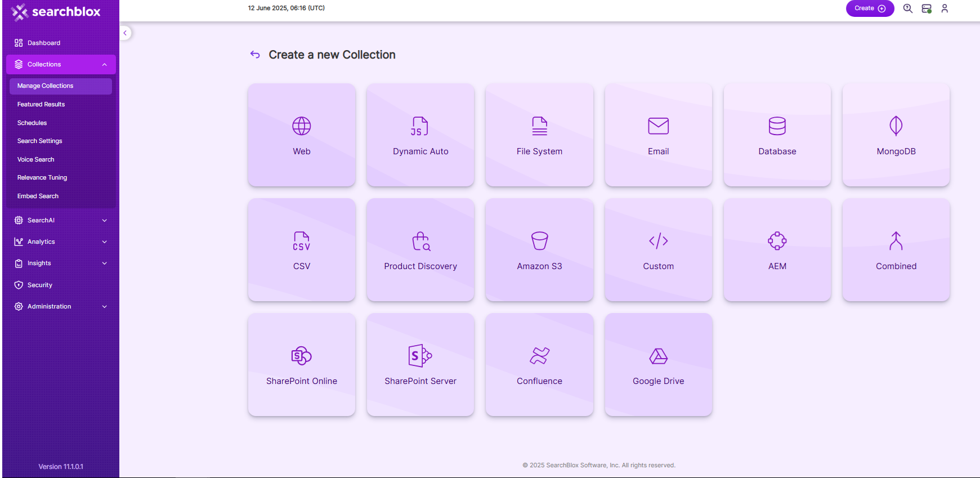Screen dimensions: 980x478
Task: Open the user profile icon
Action: pos(945,8)
